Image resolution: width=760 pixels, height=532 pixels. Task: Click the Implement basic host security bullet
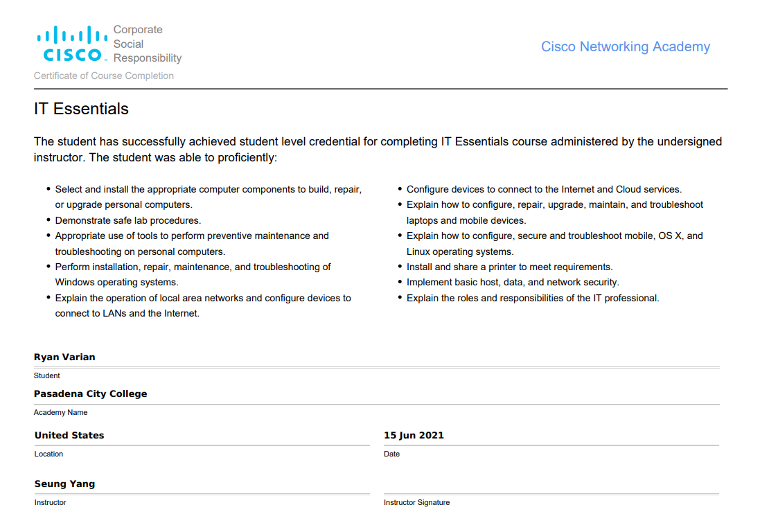513,282
